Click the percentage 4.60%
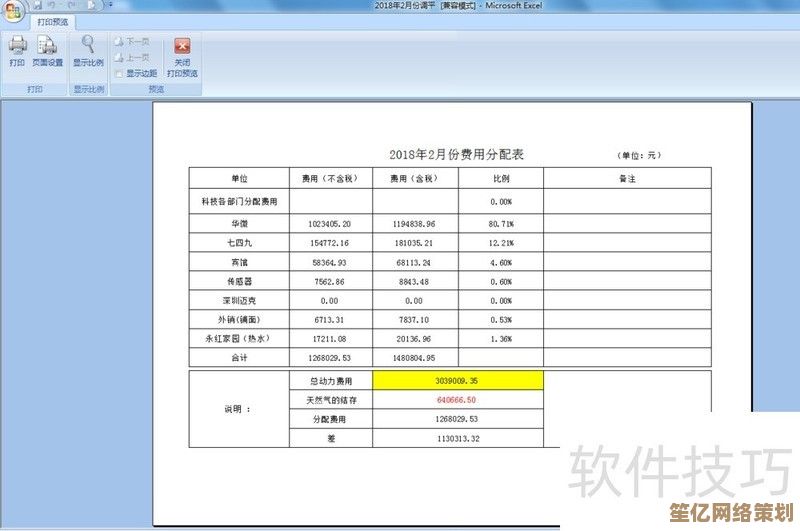The image size is (800, 531). 501,263
